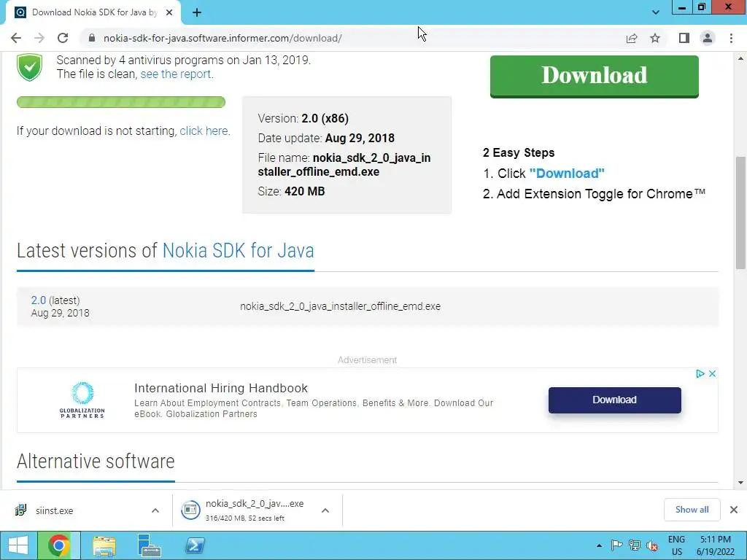Viewport: 747px width, 560px height.
Task: Close the Download Nokia SDK tab
Action: click(x=169, y=12)
